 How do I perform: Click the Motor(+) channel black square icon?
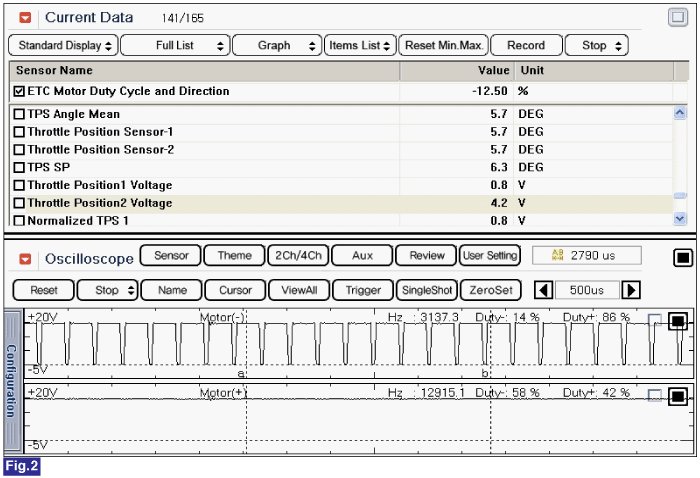pyautogui.click(x=678, y=396)
